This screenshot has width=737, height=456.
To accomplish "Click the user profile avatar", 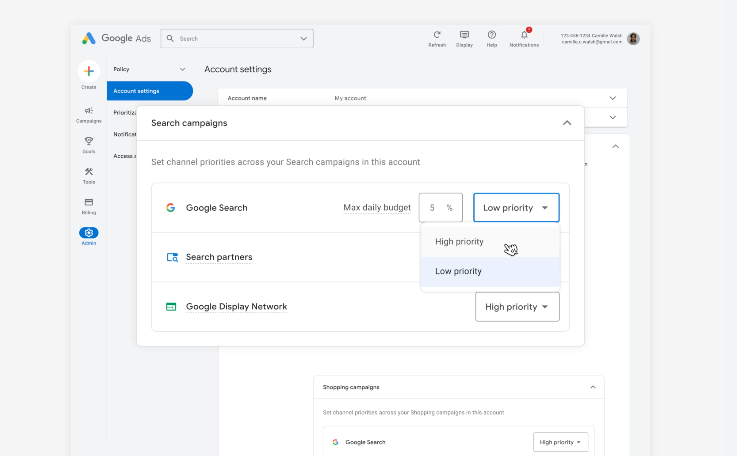I will pyautogui.click(x=633, y=39).
